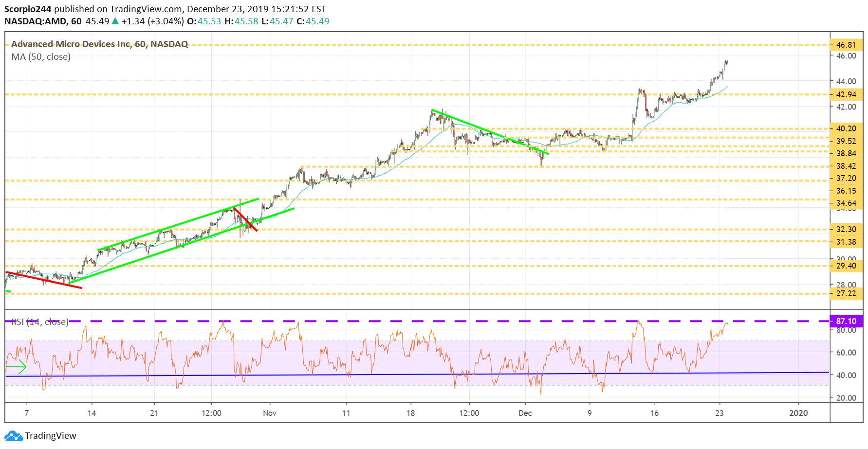Image resolution: width=868 pixels, height=449 pixels.
Task: Click the 42.00 price axis value
Action: (846, 107)
